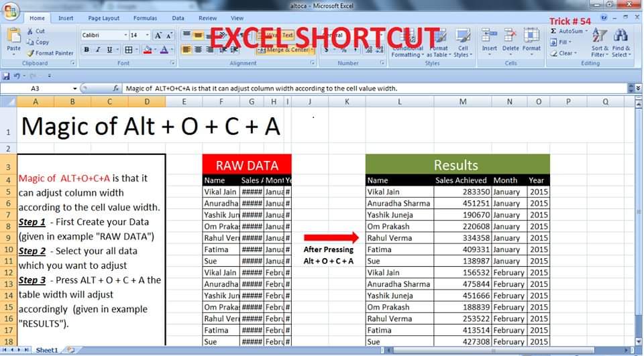Click Format as Table button
Screen dimensions: 644x356
[x=438, y=43]
